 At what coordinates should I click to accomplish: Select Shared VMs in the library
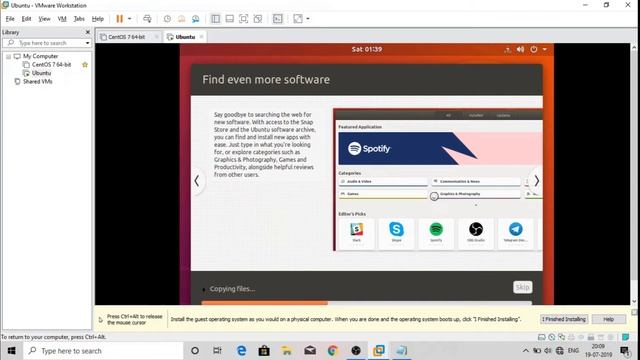[x=38, y=81]
